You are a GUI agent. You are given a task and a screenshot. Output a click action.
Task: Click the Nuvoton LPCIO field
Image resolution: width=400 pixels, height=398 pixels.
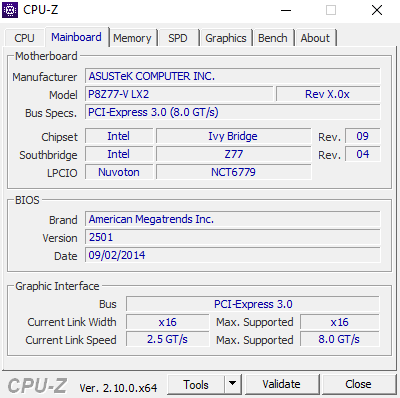[x=119, y=172]
